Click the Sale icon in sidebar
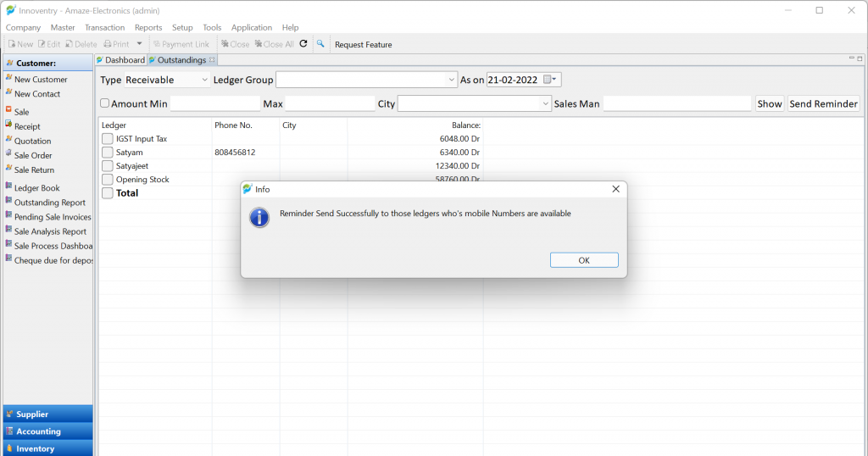Viewport: 868px width, 456px height. click(8, 109)
